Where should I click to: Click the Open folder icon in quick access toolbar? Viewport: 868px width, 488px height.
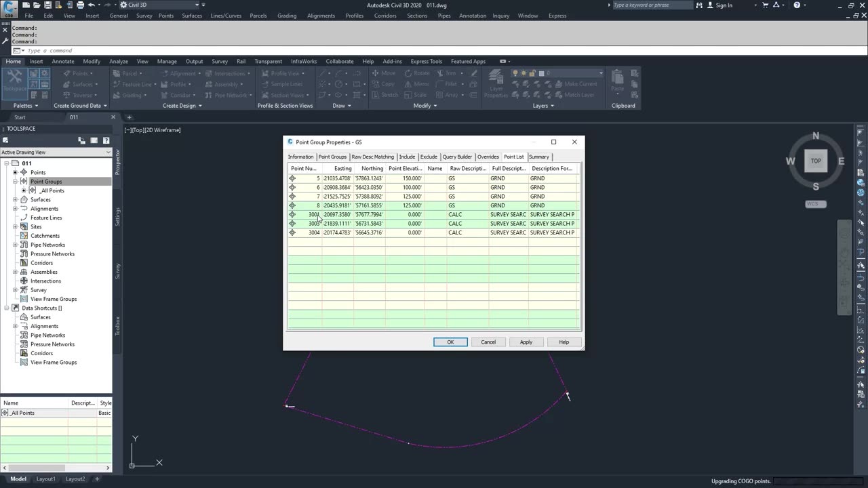37,5
